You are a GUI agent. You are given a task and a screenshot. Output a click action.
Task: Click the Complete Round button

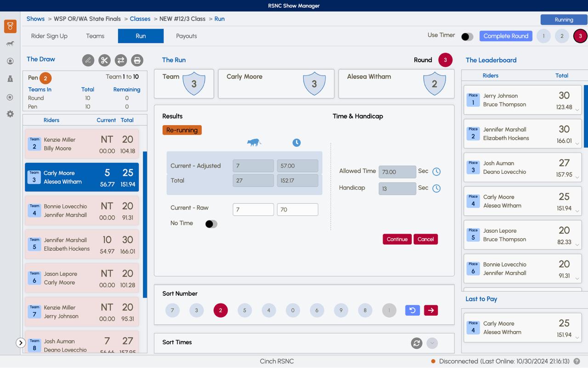(506, 36)
